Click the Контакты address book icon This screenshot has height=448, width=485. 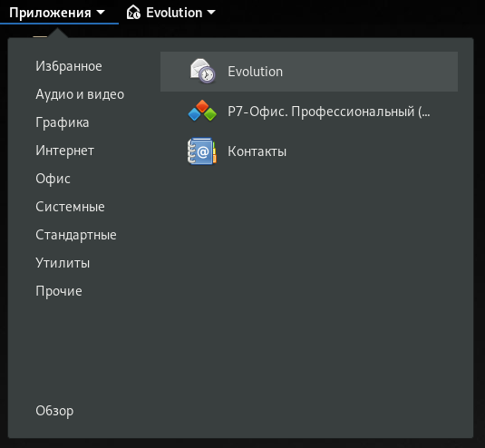point(201,151)
